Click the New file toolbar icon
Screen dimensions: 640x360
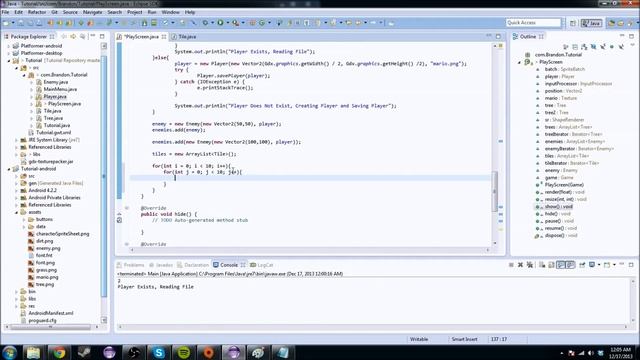pyautogui.click(x=7, y=23)
